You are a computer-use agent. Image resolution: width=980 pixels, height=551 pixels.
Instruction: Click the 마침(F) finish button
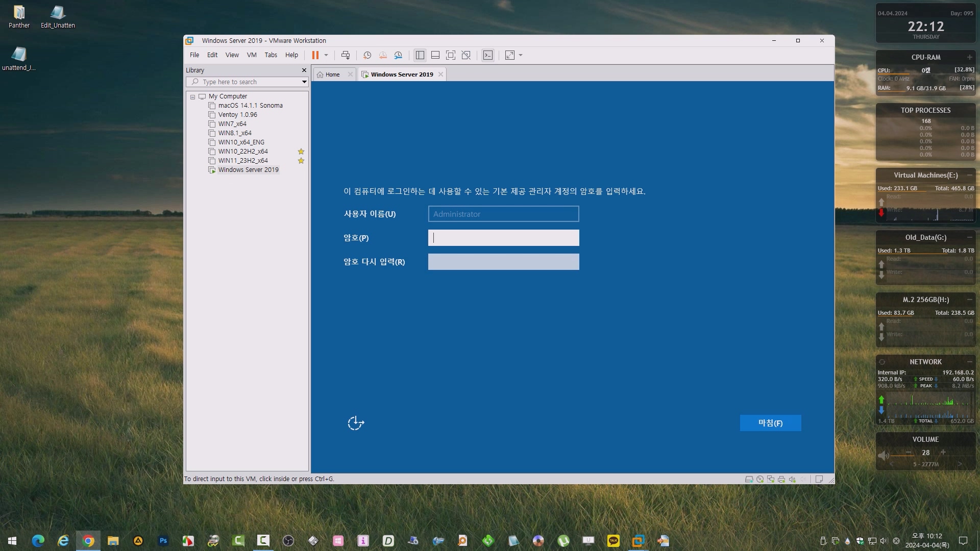click(x=770, y=423)
